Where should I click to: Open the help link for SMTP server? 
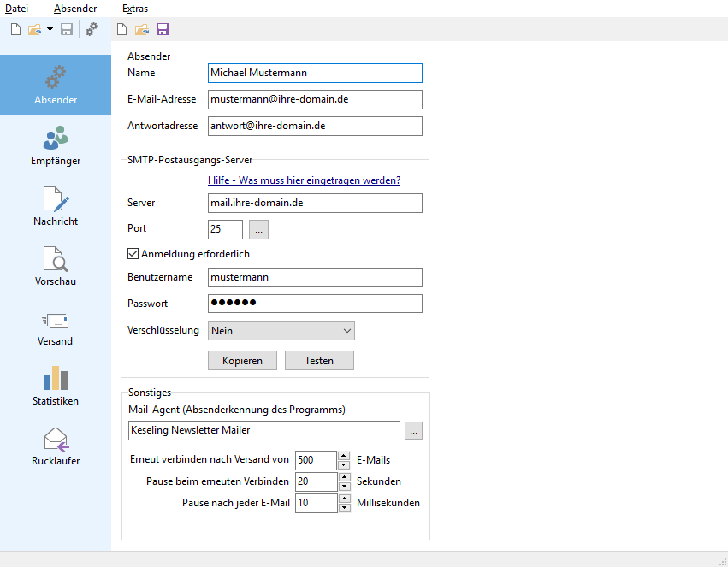click(304, 180)
